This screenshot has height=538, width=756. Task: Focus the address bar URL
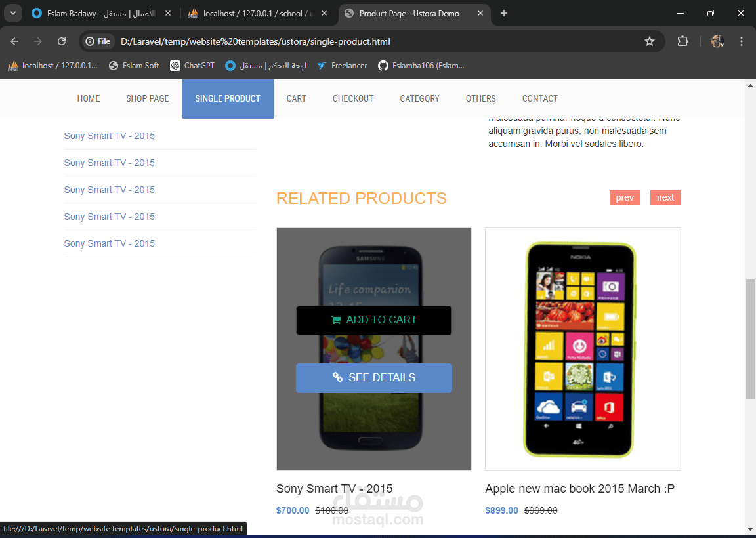(x=255, y=41)
